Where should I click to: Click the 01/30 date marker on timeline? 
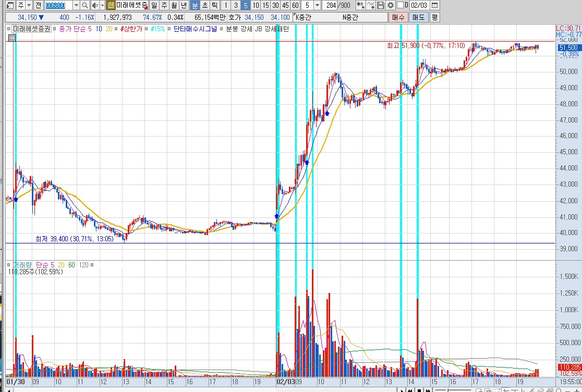[16, 382]
